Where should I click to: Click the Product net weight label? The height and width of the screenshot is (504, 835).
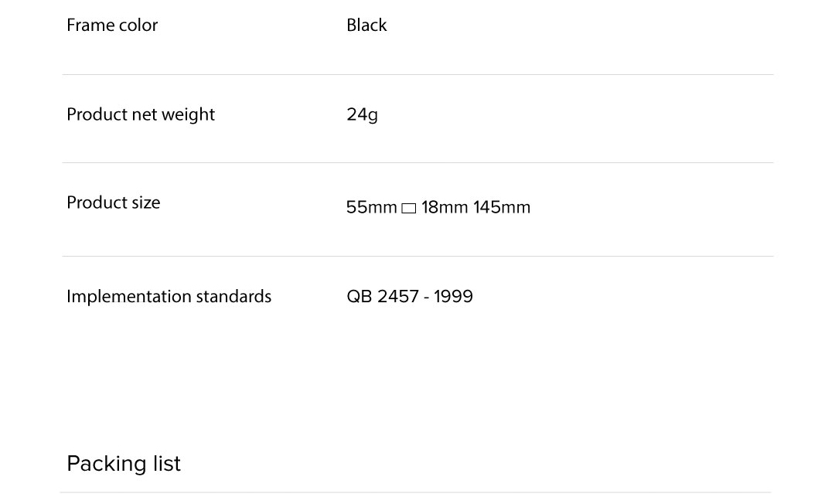(141, 114)
